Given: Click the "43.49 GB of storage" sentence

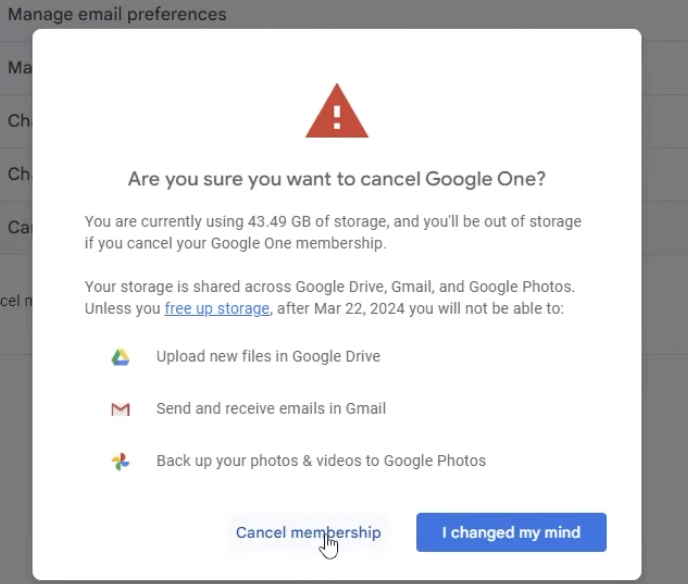Looking at the screenshot, I should pos(332,222).
